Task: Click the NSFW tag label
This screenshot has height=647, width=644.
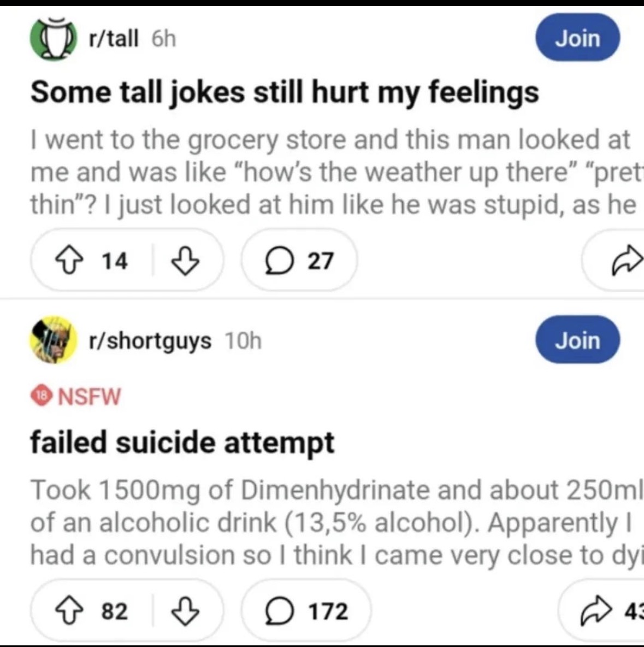Action: (x=89, y=396)
